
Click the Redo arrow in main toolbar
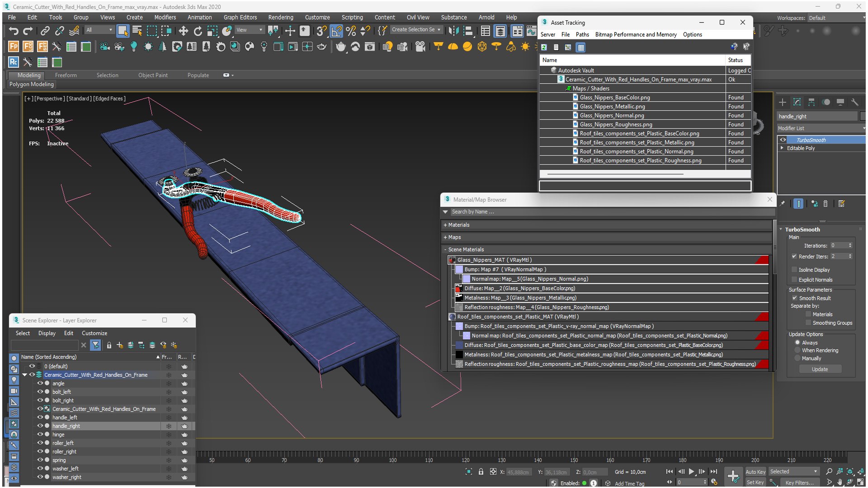pyautogui.click(x=28, y=31)
